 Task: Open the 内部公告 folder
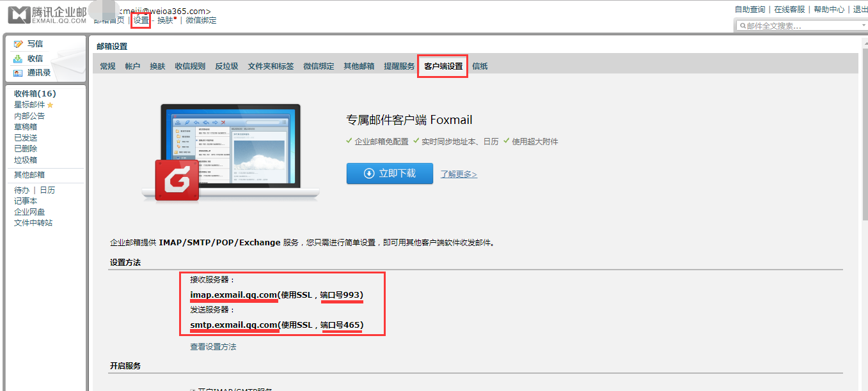pos(29,116)
